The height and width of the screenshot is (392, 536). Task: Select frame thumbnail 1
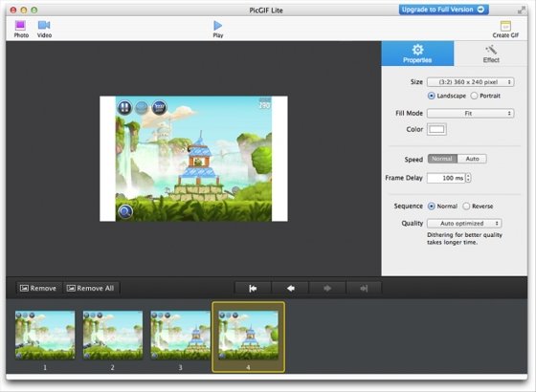point(45,335)
